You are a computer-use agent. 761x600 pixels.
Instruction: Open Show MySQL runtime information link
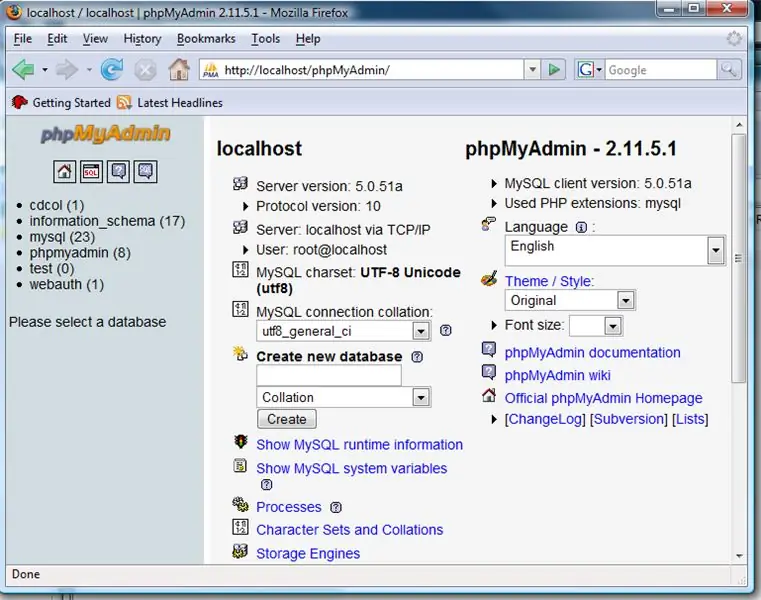pos(359,445)
